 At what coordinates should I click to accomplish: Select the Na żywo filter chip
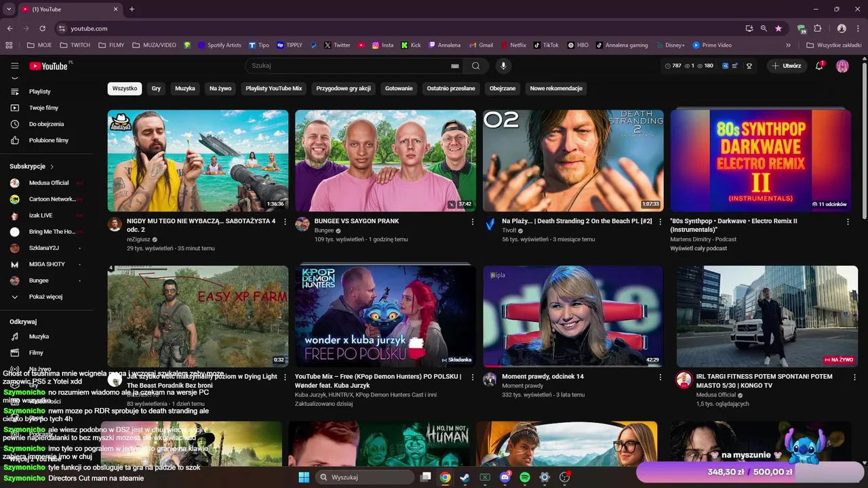[220, 88]
